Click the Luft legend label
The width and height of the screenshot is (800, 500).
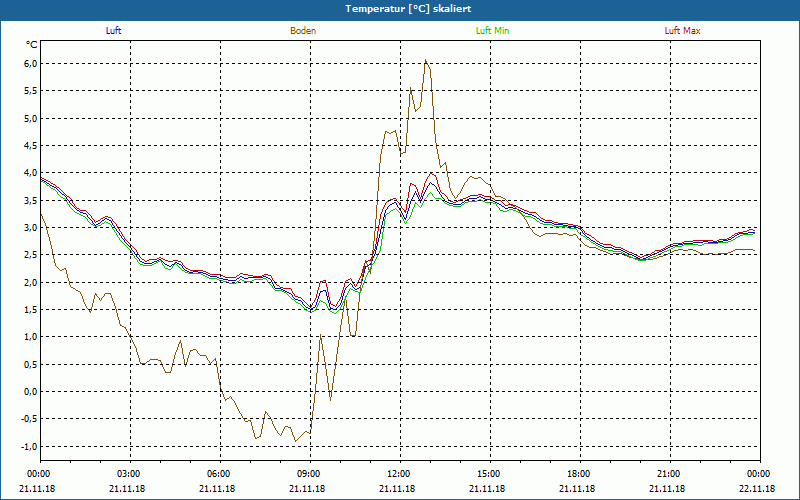click(113, 31)
